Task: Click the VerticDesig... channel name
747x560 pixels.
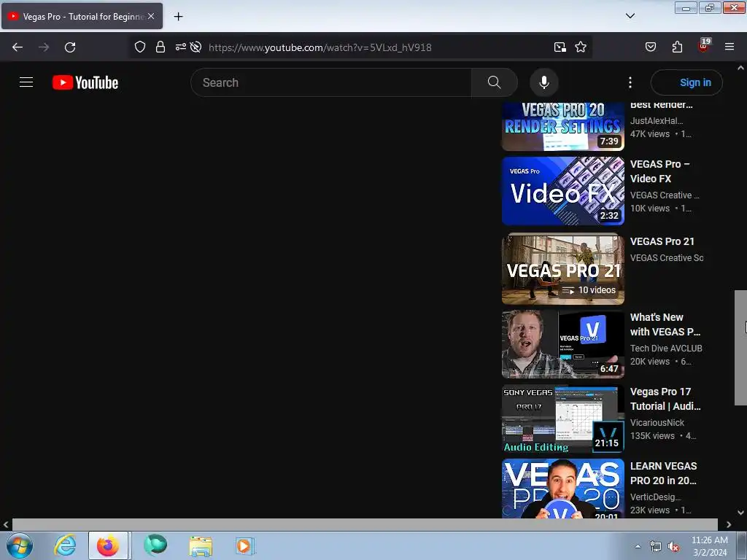Action: pos(656,497)
